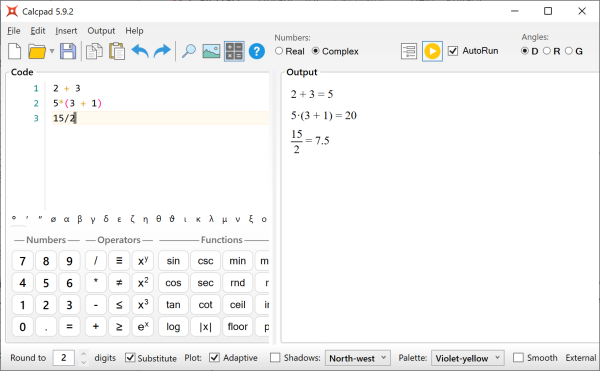The image size is (600, 371).
Task: Insert the less-than-or-equal operator
Action: (x=119, y=305)
